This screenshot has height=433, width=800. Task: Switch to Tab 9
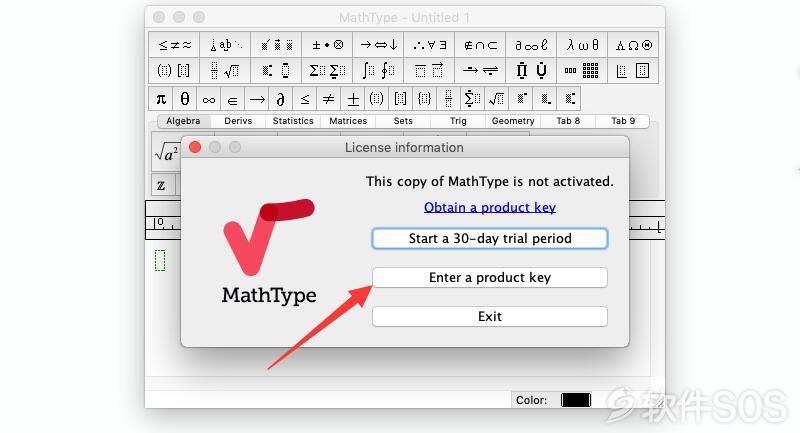(x=623, y=121)
